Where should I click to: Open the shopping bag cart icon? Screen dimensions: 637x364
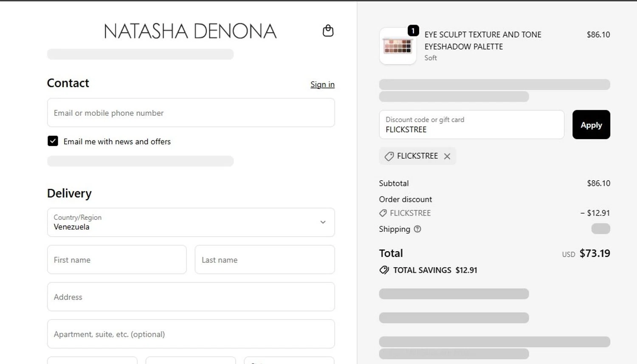coord(328,31)
